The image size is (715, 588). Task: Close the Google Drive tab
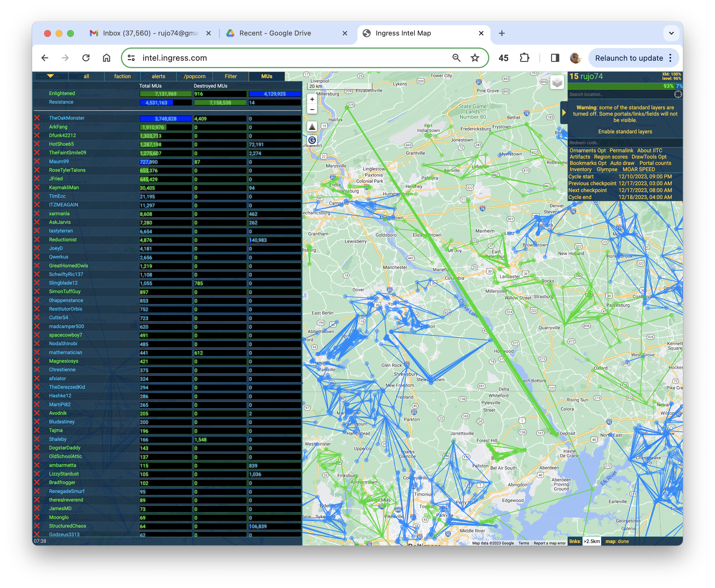(x=345, y=33)
